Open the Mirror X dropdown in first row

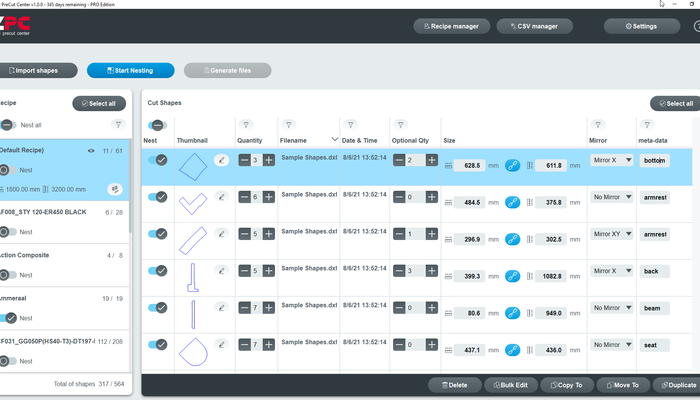(612, 160)
